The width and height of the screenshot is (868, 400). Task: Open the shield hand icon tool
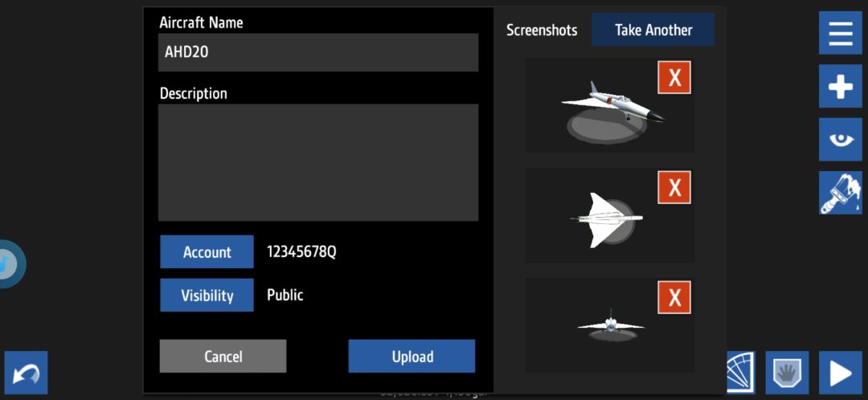[787, 373]
